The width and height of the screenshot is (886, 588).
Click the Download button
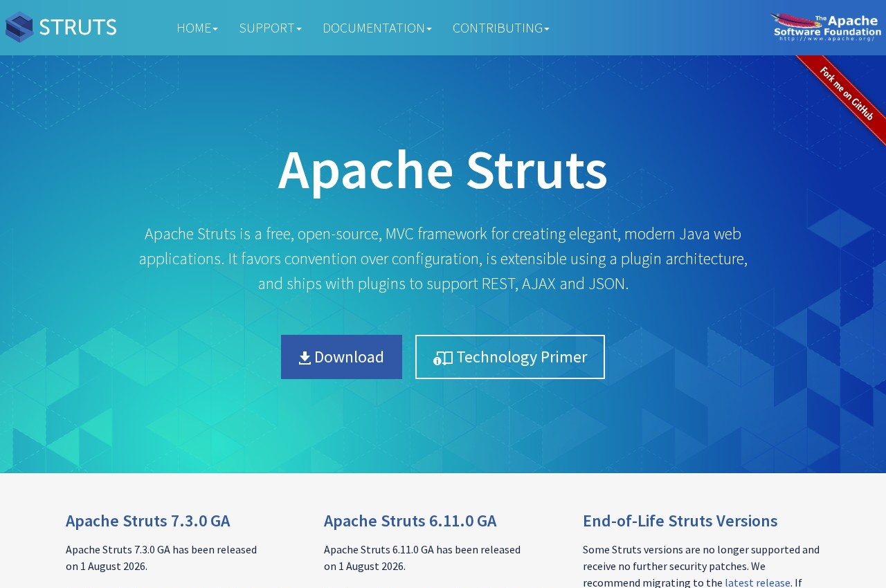click(x=341, y=357)
